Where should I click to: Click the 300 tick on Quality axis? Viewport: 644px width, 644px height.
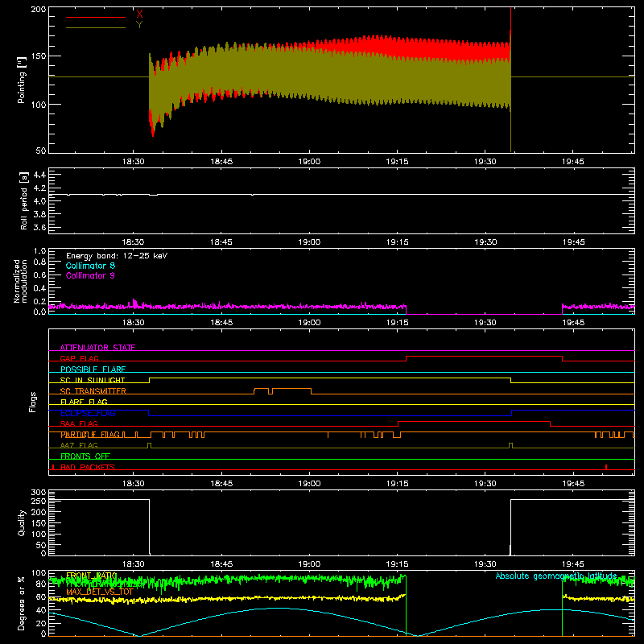(x=38, y=493)
